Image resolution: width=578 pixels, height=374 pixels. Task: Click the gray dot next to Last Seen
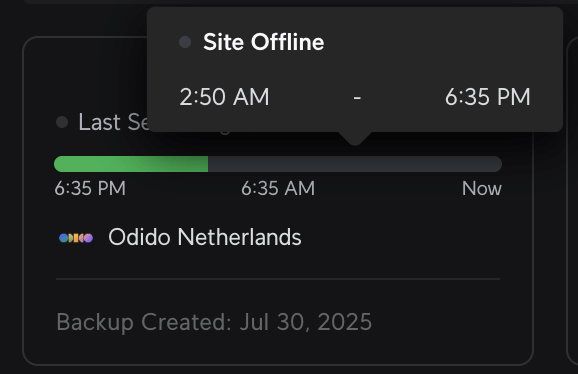62,122
